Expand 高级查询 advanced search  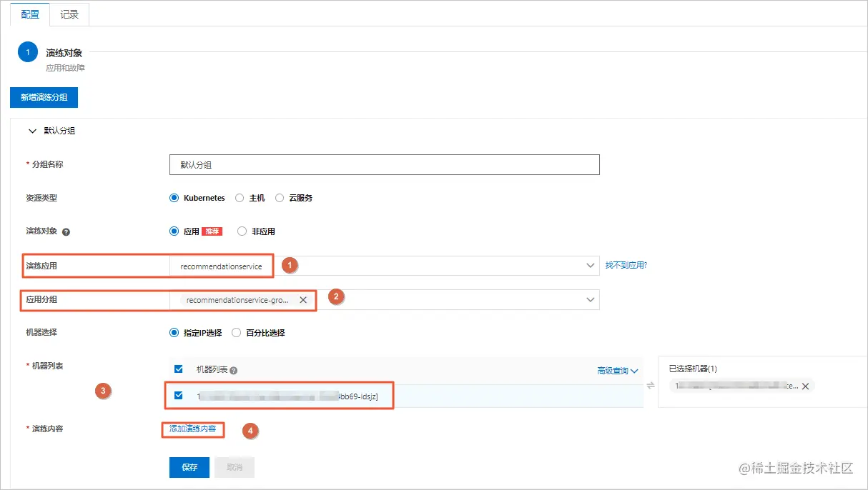(618, 371)
